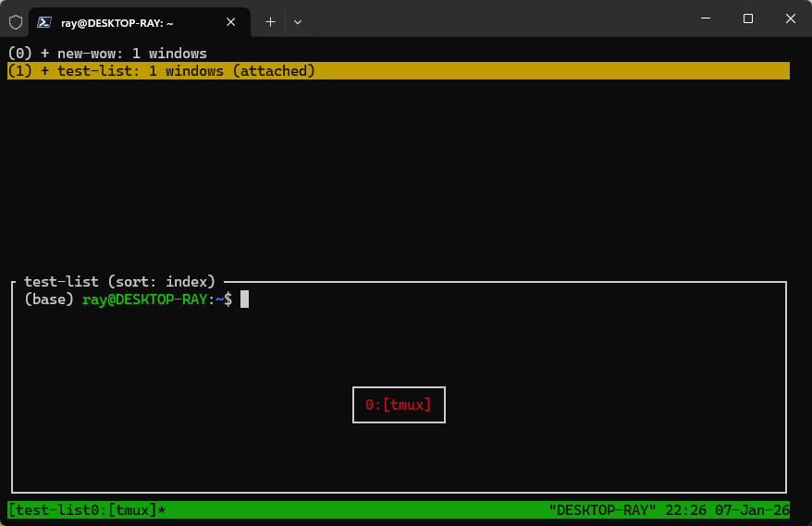Click the cursor block after the prompt
The height and width of the screenshot is (526, 812).
click(x=245, y=300)
